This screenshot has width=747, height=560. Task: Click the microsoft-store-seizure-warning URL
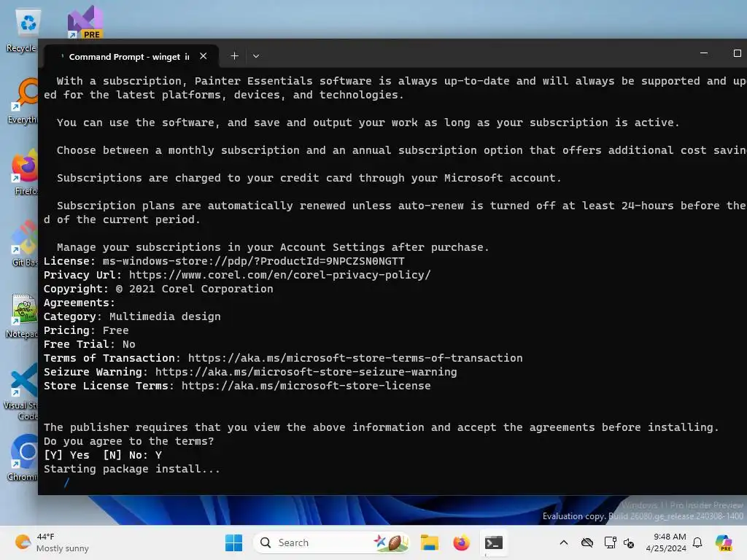click(x=306, y=372)
